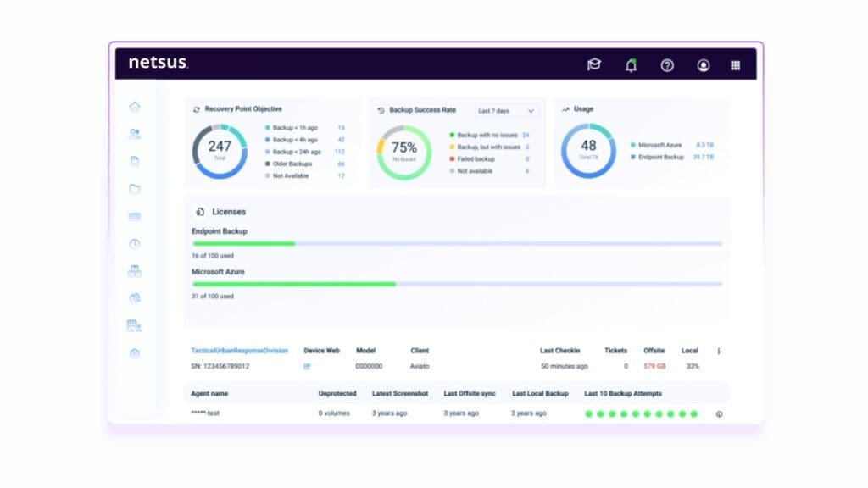
Task: Click the last green backup attempt dot
Action: click(x=693, y=413)
